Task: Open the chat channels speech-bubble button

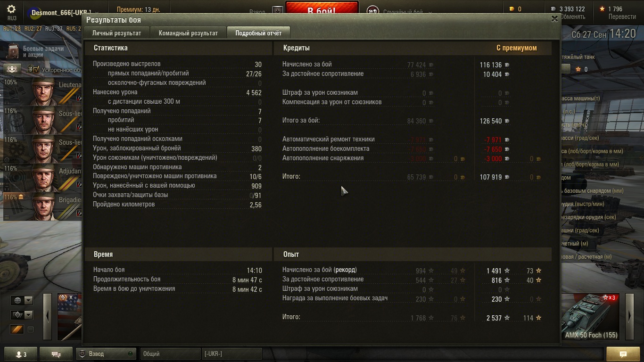Action: pyautogui.click(x=56, y=354)
